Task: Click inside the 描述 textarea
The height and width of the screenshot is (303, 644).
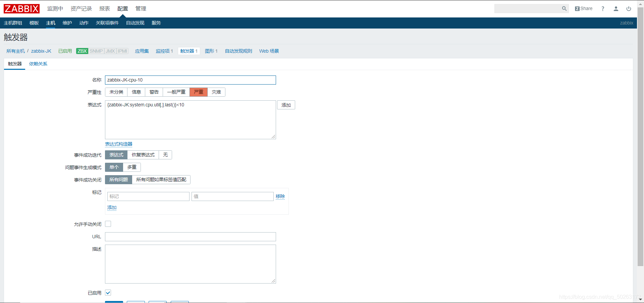Action: 191,264
